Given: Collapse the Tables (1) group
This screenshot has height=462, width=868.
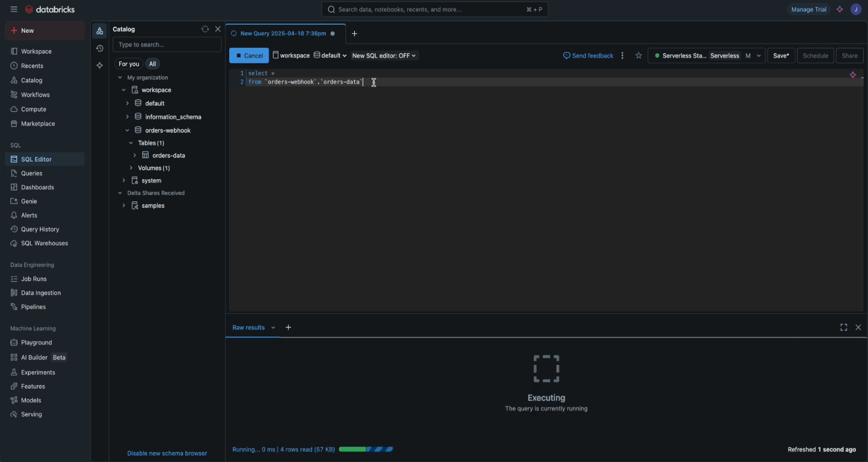Looking at the screenshot, I should (x=131, y=143).
